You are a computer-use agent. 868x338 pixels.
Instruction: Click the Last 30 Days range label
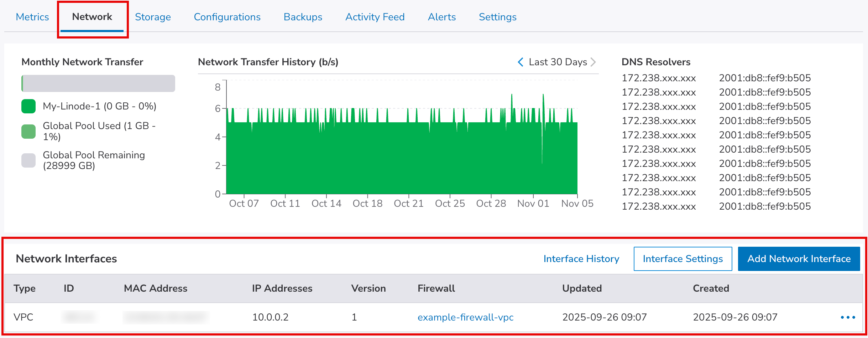[x=558, y=62]
